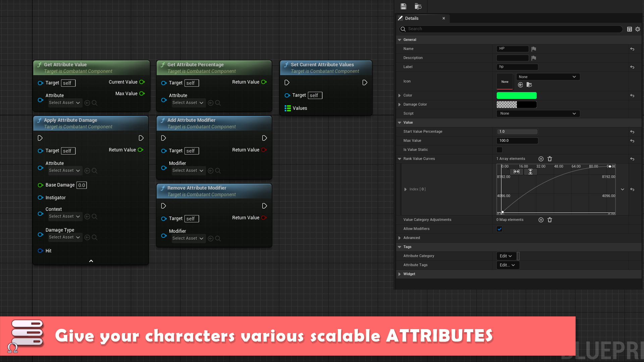Expand the Advanced section
The width and height of the screenshot is (644, 362).
pyautogui.click(x=399, y=238)
